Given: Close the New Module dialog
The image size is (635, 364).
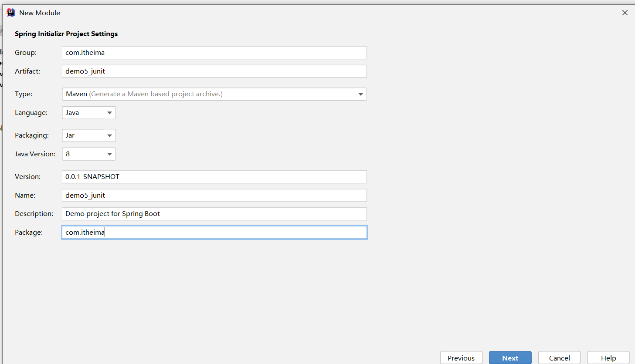Looking at the screenshot, I should (625, 13).
